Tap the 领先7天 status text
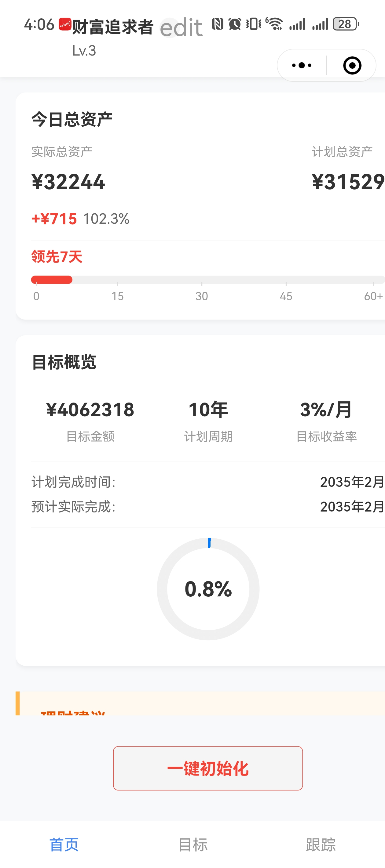The image size is (385, 868). coord(57,257)
